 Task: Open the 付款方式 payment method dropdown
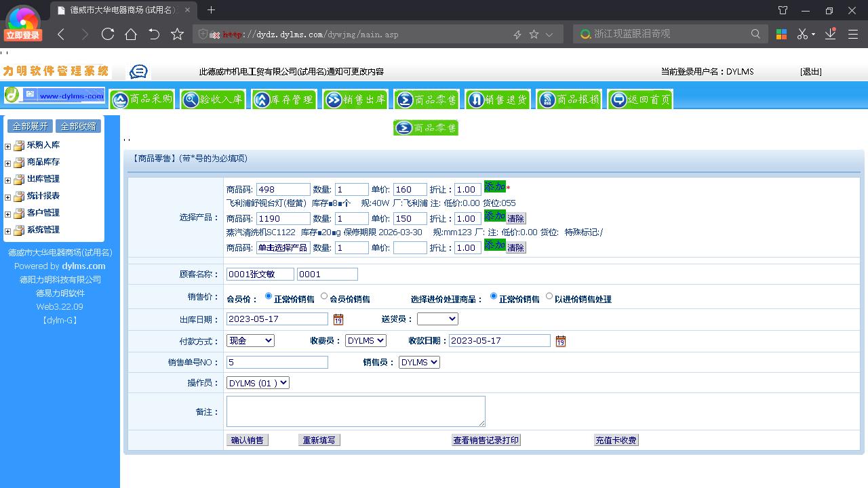pyautogui.click(x=250, y=340)
